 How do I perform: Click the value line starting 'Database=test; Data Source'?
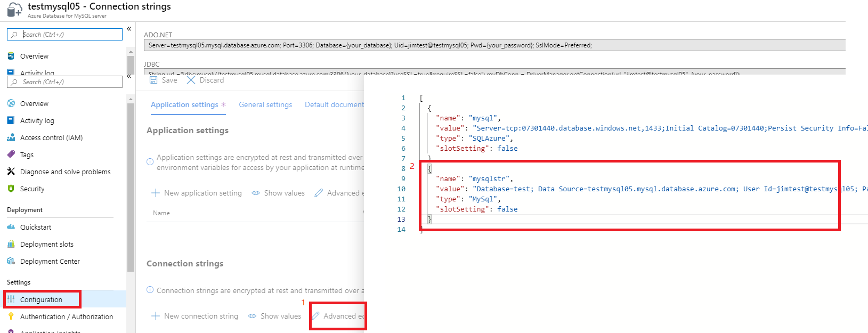pos(652,189)
